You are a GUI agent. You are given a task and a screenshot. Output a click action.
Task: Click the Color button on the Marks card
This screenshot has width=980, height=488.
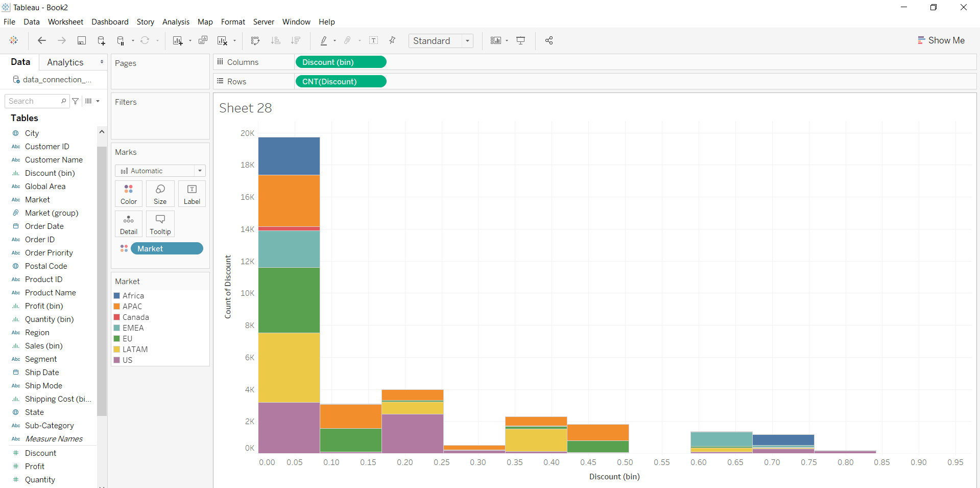pos(128,194)
